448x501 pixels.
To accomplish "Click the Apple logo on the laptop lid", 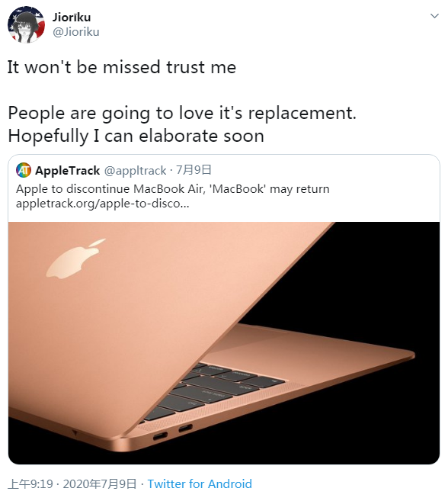I will (x=76, y=259).
